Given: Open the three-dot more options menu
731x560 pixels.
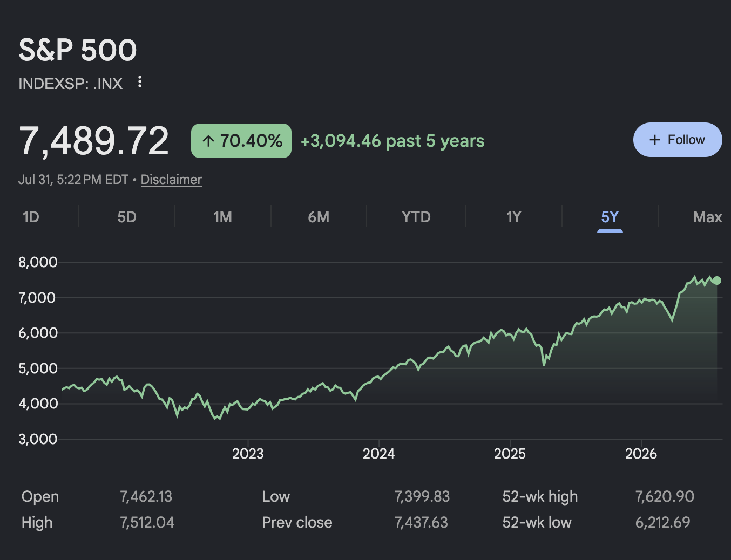Looking at the screenshot, I should (140, 81).
